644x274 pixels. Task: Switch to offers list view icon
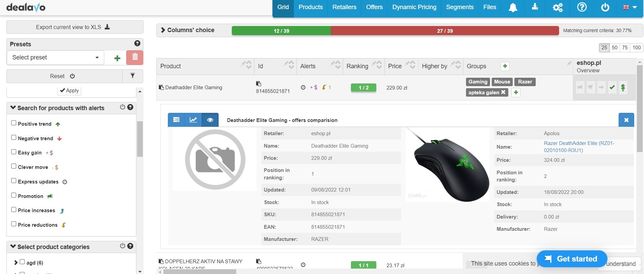point(176,120)
